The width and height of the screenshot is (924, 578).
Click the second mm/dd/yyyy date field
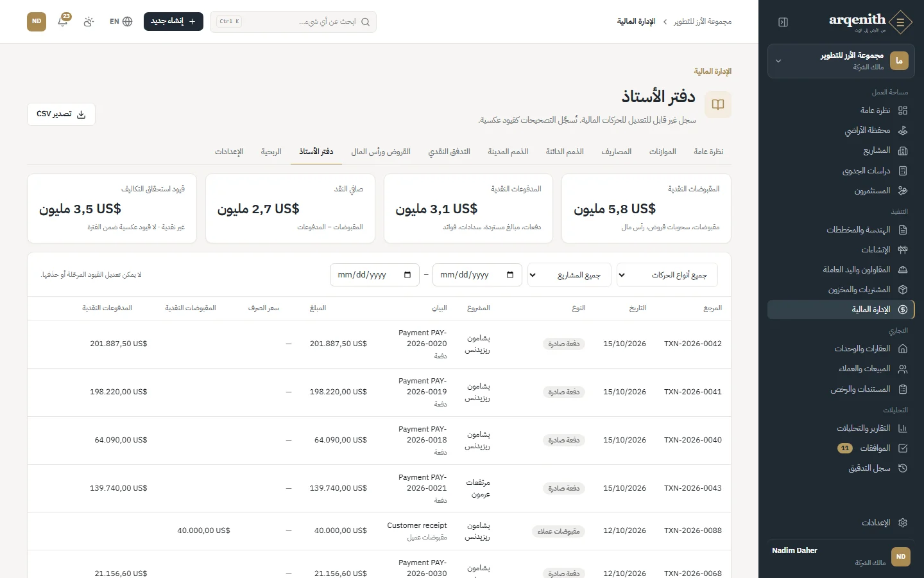coord(375,275)
